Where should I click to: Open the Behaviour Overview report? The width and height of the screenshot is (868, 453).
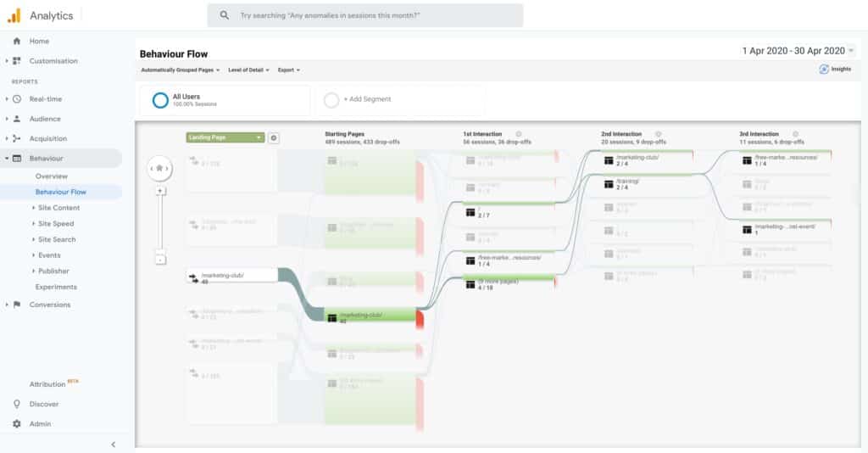click(x=52, y=176)
